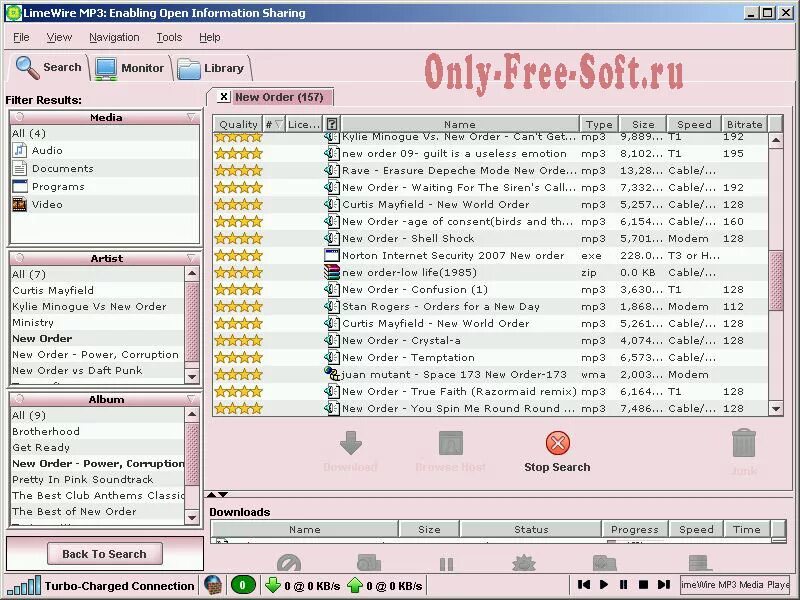Select album Brotherhood in filter
800x600 pixels.
click(46, 431)
